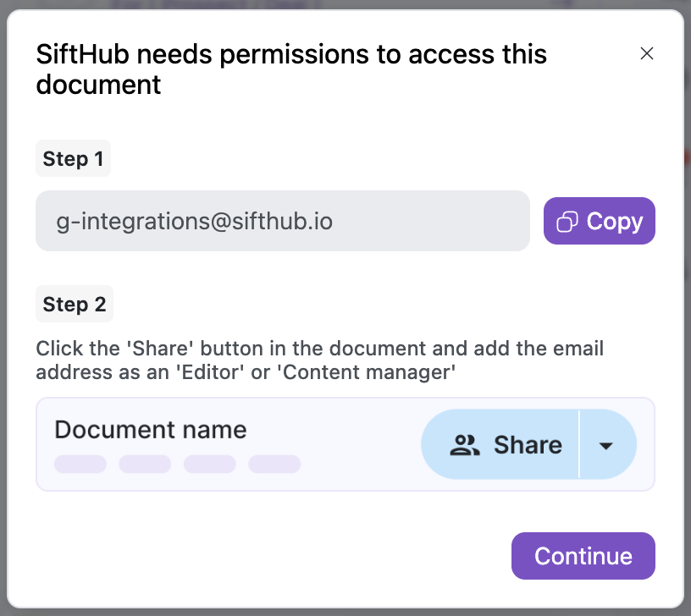Click the second purple placeholder pill
The width and height of the screenshot is (691, 616).
pyautogui.click(x=145, y=464)
